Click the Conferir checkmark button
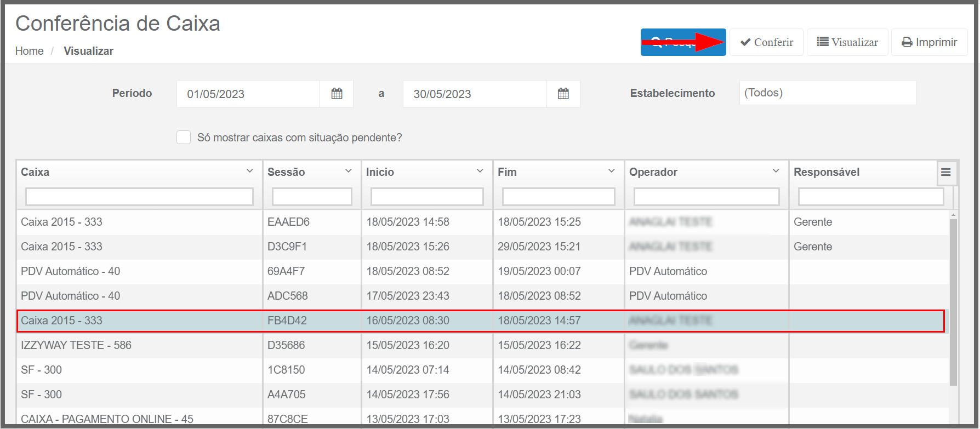The image size is (980, 429). [x=766, y=42]
